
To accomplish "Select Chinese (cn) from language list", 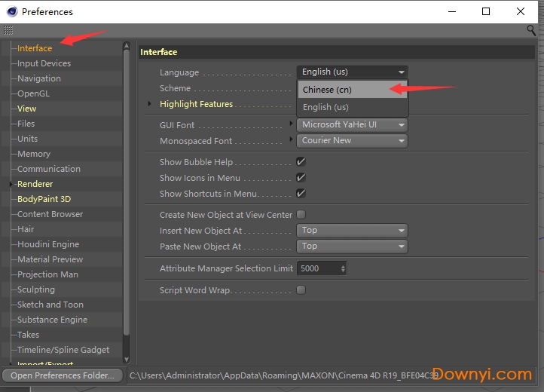I will [x=327, y=90].
